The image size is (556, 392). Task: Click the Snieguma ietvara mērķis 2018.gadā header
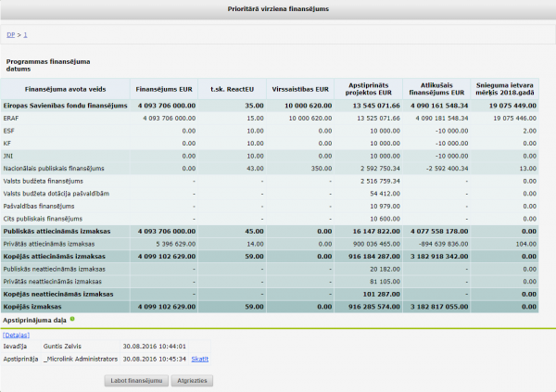pos(505,90)
